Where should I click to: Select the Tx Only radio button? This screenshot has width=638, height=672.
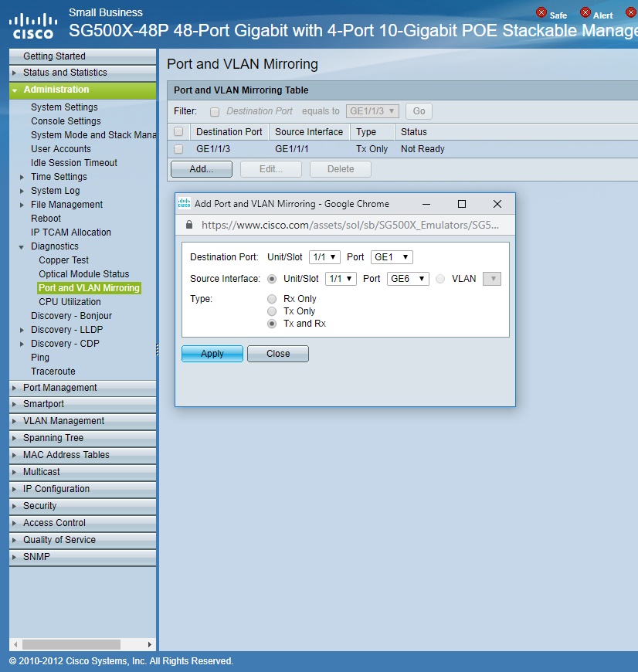(271, 311)
